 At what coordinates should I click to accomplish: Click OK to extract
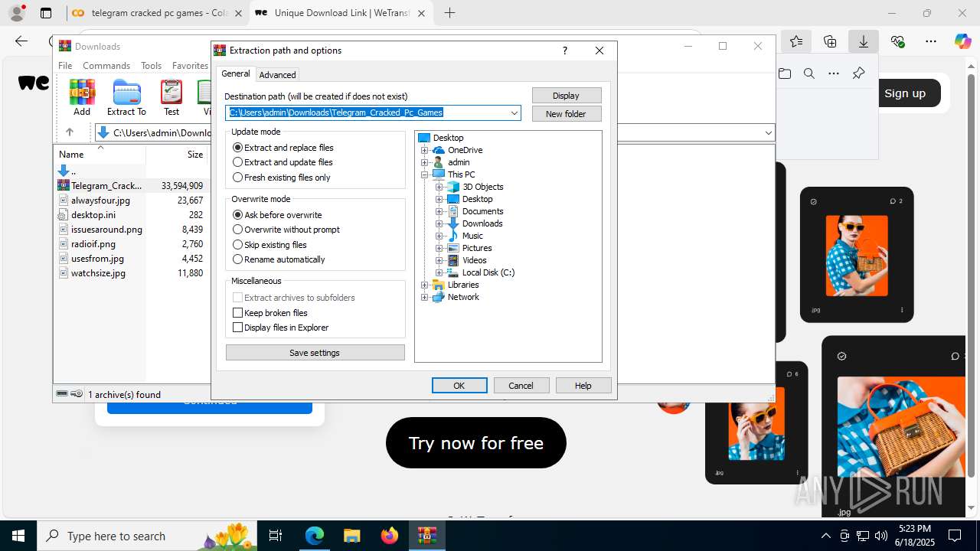[x=459, y=386]
